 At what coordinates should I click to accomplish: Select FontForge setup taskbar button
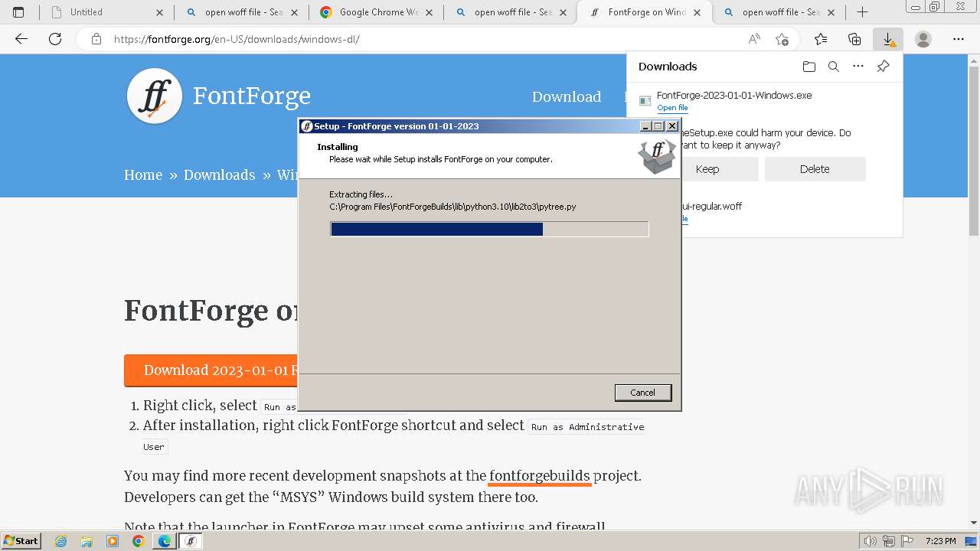[191, 541]
